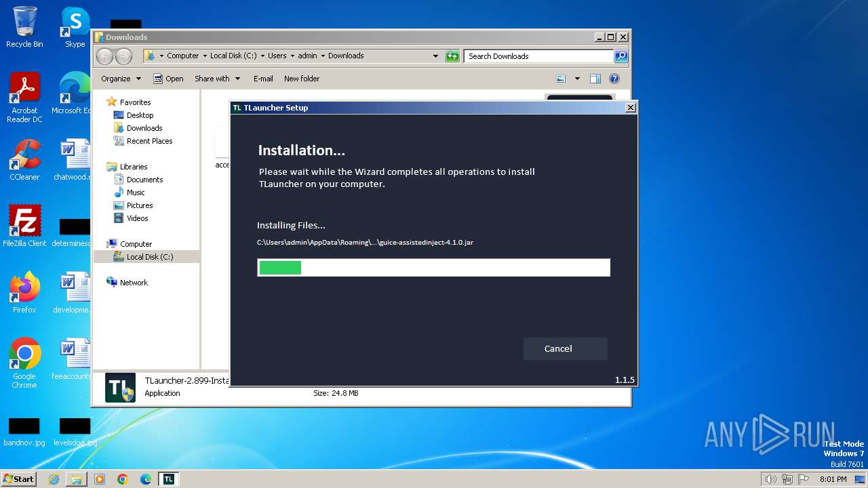
Task: Open Help in the Downloads window
Action: tap(614, 79)
